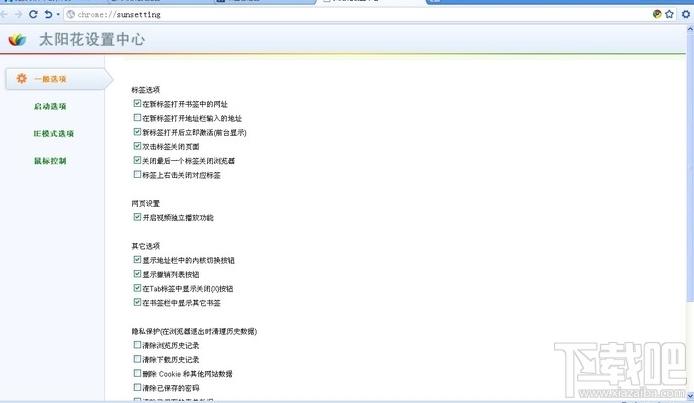Open the undo dropdown arrow beside it
The width and height of the screenshot is (694, 403).
pyautogui.click(x=58, y=15)
